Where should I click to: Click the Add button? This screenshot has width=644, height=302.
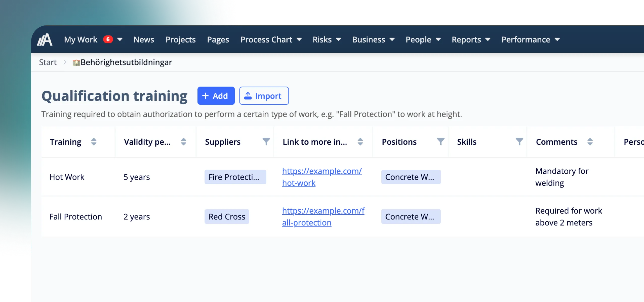coord(216,96)
